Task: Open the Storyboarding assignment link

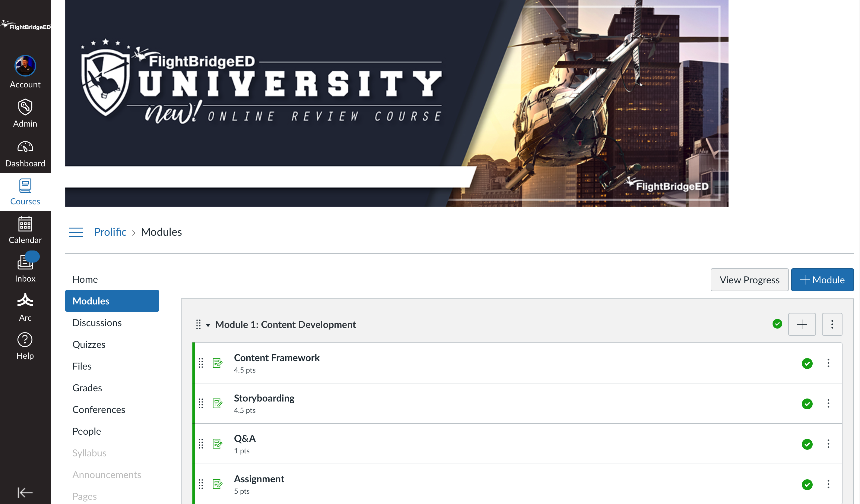Action: [264, 398]
